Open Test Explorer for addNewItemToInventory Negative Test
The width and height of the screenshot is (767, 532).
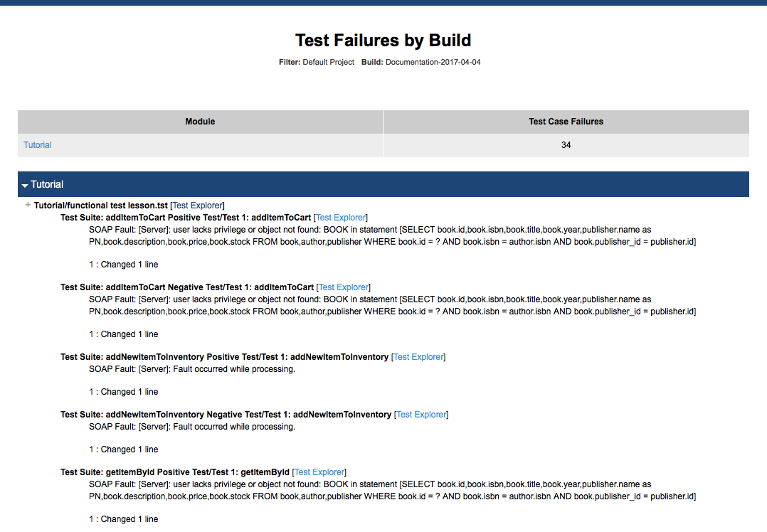tap(422, 415)
